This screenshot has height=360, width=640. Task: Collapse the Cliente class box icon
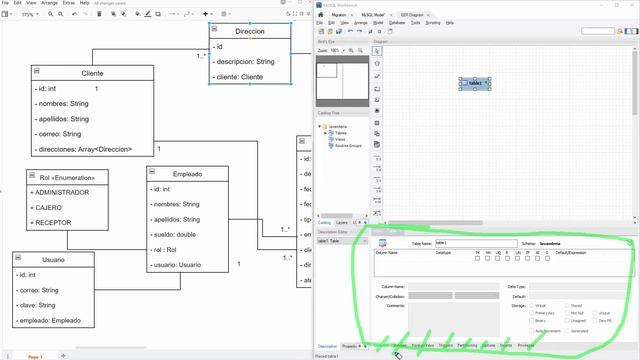(37, 71)
